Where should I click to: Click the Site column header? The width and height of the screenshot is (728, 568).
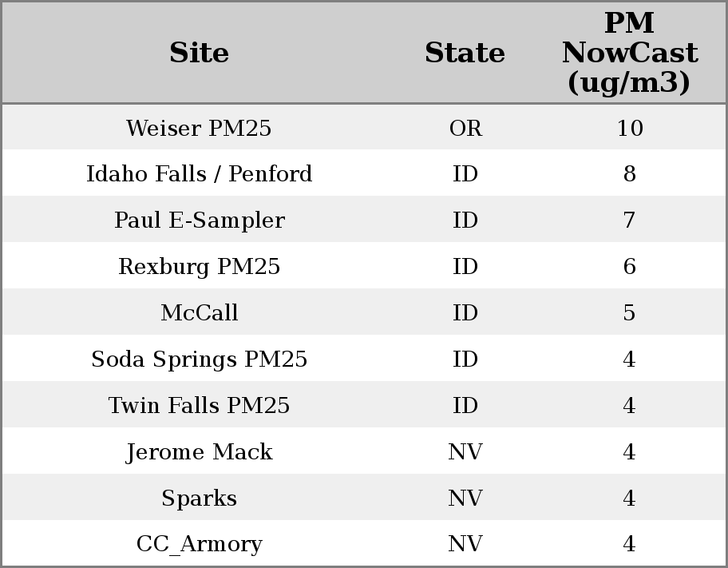pos(199,54)
